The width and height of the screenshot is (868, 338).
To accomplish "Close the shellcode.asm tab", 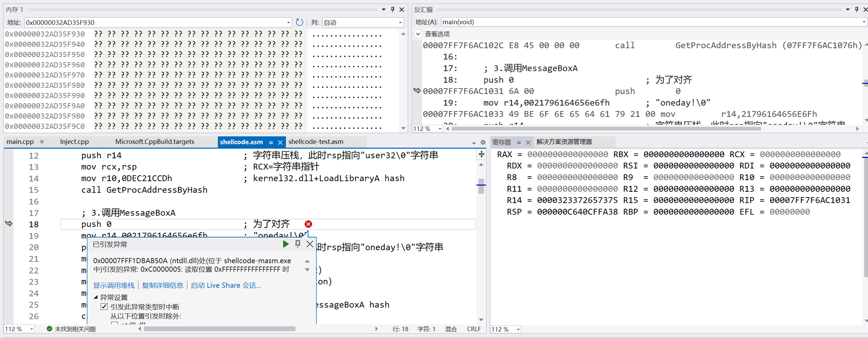I will tap(280, 142).
